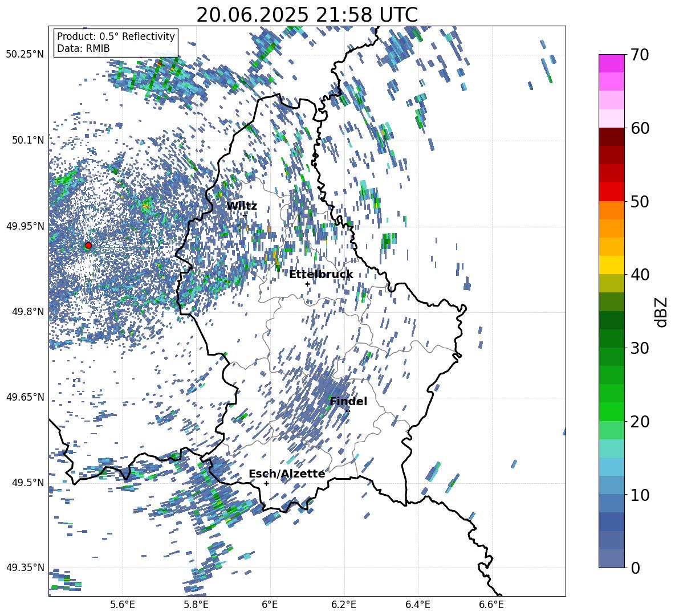Screen dimensions: 675x616
Task: Click the Wiltz location cross marker
Action: pyautogui.click(x=245, y=215)
